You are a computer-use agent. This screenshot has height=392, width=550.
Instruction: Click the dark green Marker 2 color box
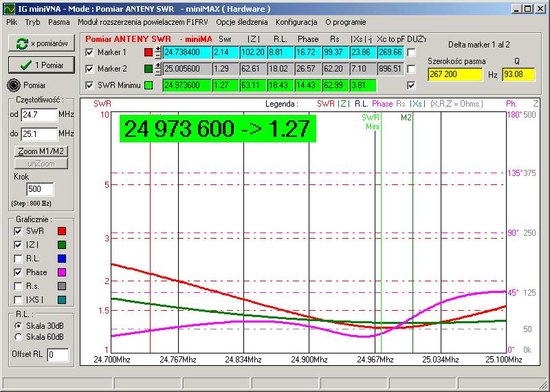tap(148, 69)
